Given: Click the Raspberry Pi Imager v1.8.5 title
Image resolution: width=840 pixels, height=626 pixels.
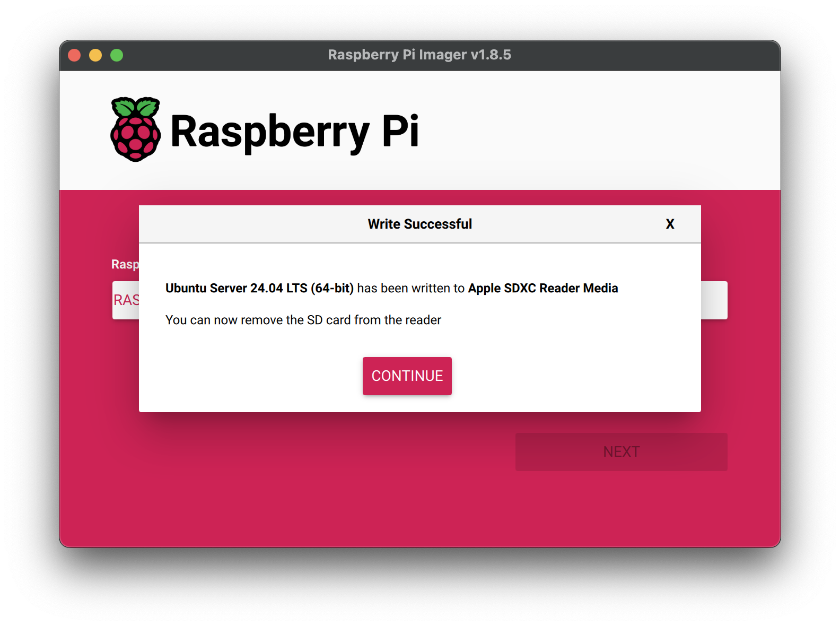Looking at the screenshot, I should coord(419,55).
